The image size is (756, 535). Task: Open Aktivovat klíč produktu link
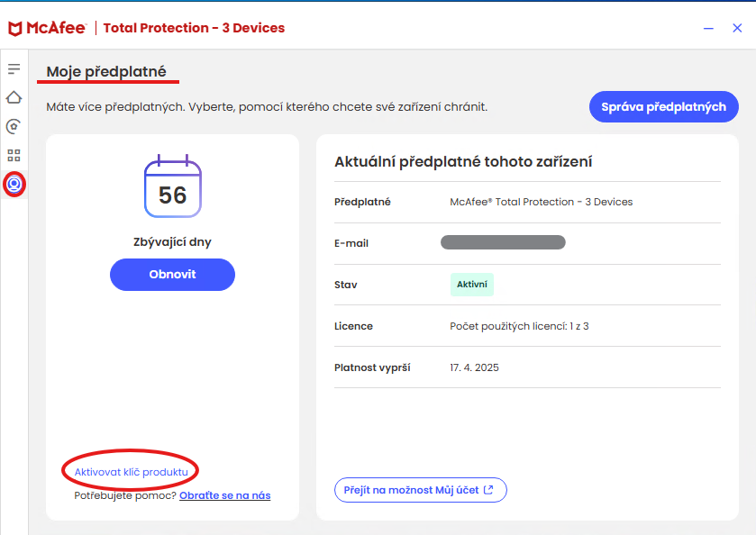point(132,472)
